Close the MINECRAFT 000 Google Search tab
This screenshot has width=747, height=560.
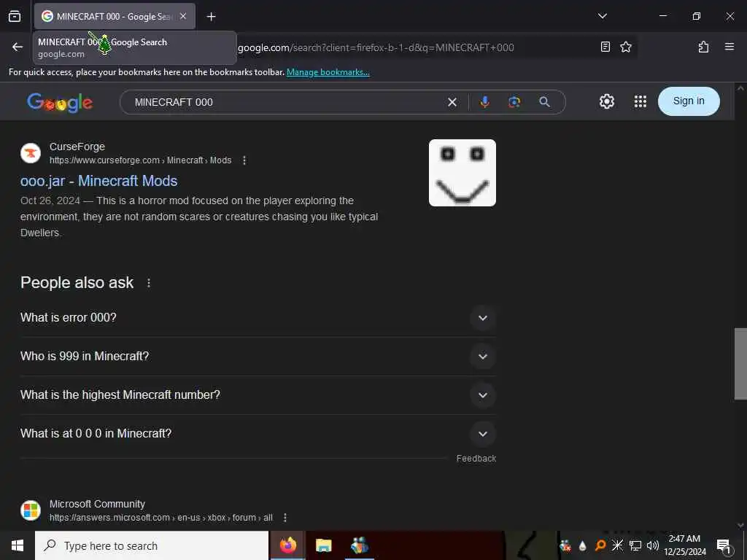[x=183, y=16]
